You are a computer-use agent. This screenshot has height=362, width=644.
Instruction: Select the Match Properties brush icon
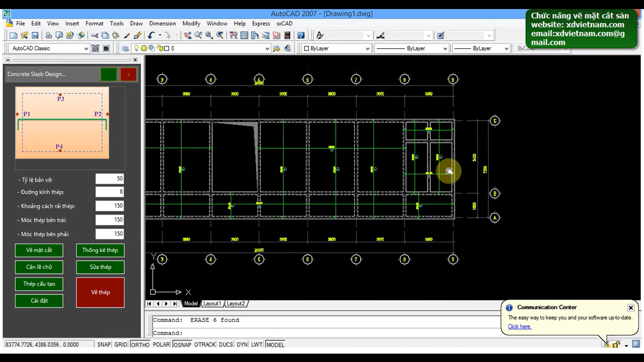pyautogui.click(x=127, y=35)
